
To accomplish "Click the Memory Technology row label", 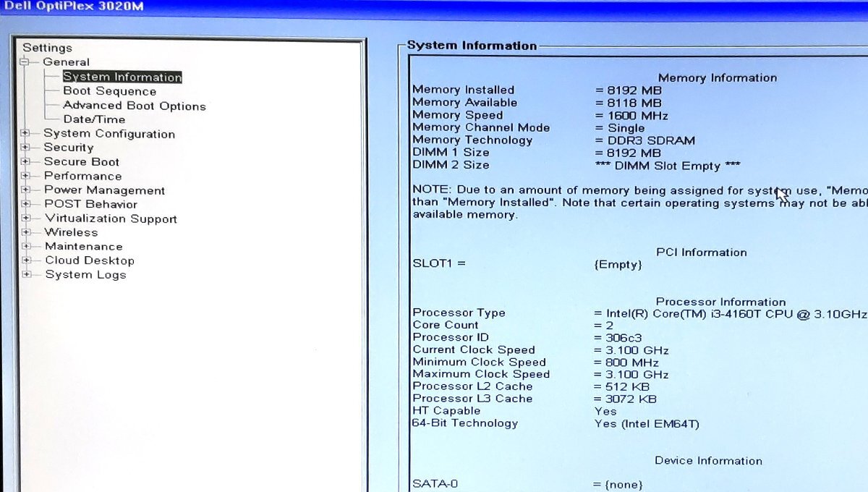I will [x=472, y=140].
